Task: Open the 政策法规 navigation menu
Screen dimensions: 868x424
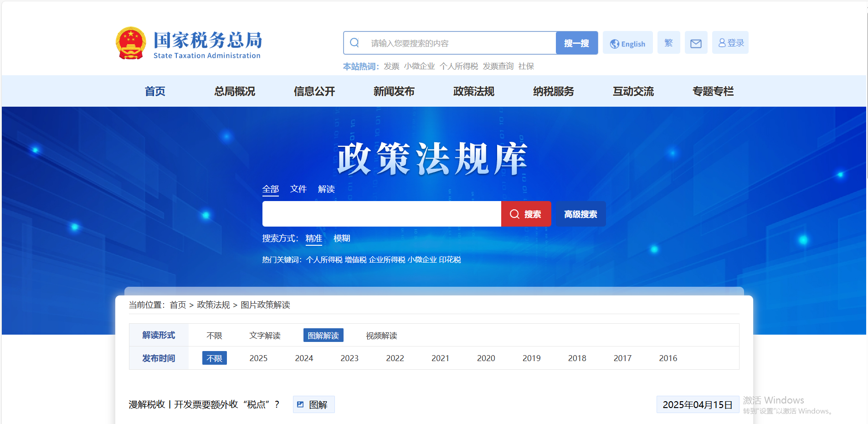Action: coord(474,91)
